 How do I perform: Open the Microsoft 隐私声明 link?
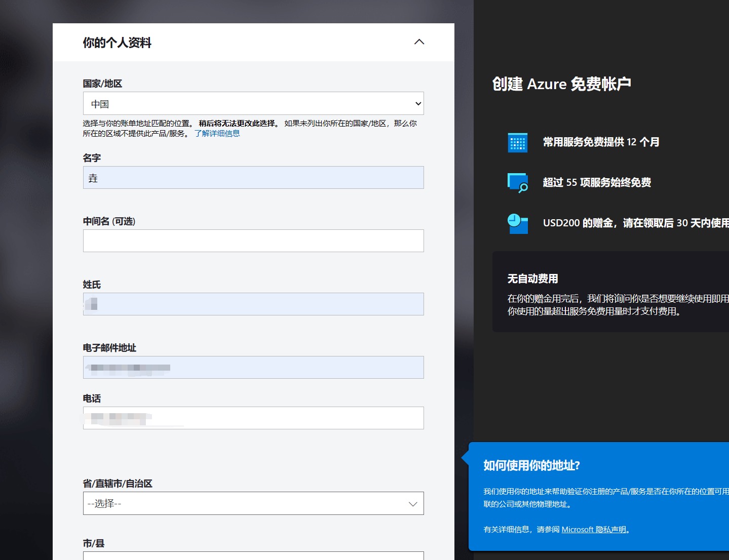point(594,530)
